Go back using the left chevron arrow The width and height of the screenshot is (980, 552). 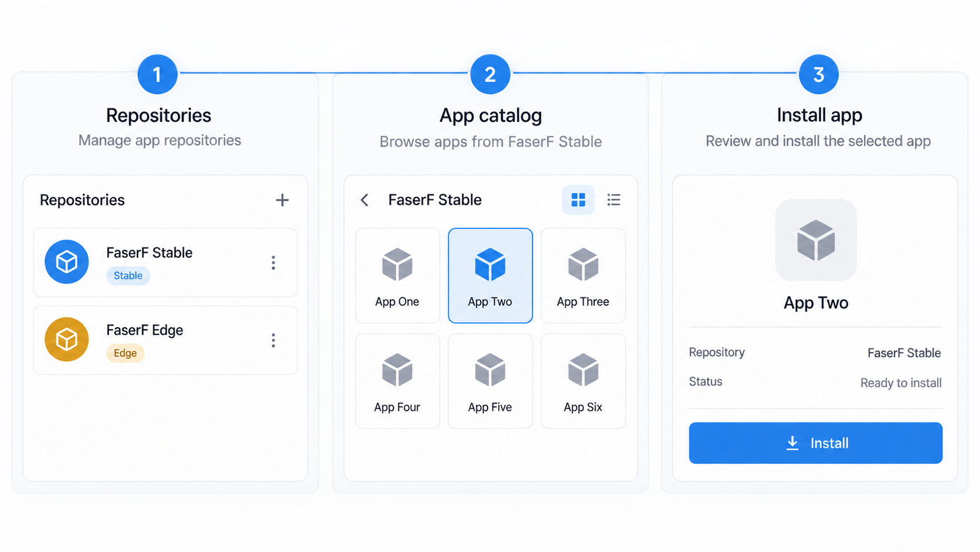[x=365, y=200]
